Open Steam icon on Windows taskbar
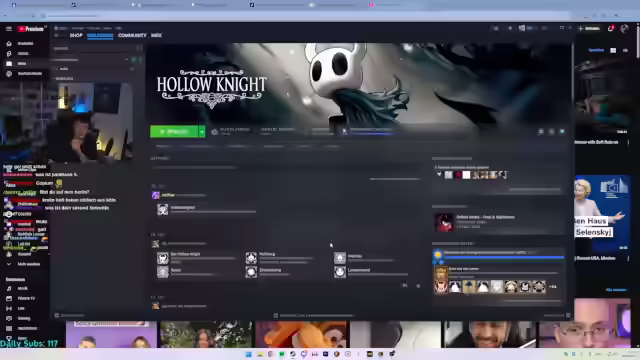Image resolution: width=640 pixels, height=360 pixels. click(x=293, y=354)
